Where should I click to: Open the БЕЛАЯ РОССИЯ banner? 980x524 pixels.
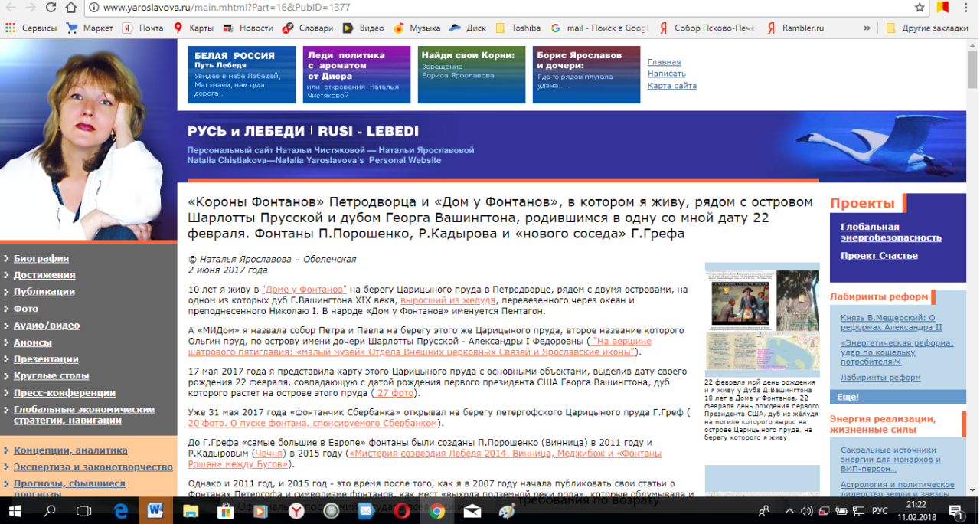click(x=242, y=75)
